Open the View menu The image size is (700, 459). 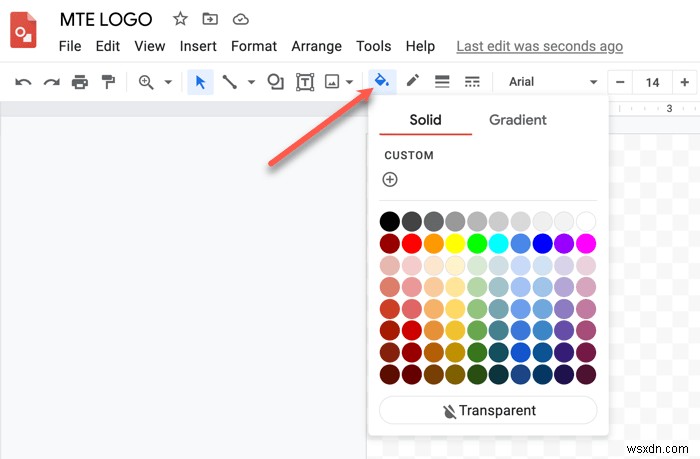pos(150,46)
